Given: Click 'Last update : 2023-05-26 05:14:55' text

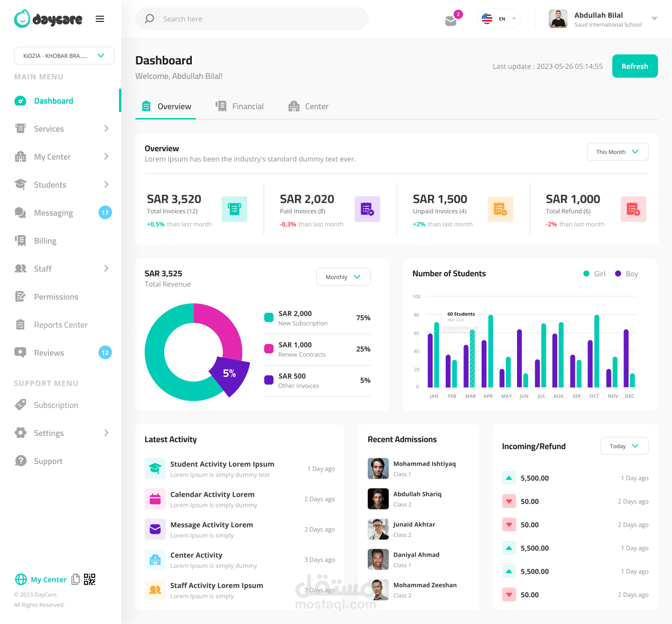Looking at the screenshot, I should coord(547,66).
